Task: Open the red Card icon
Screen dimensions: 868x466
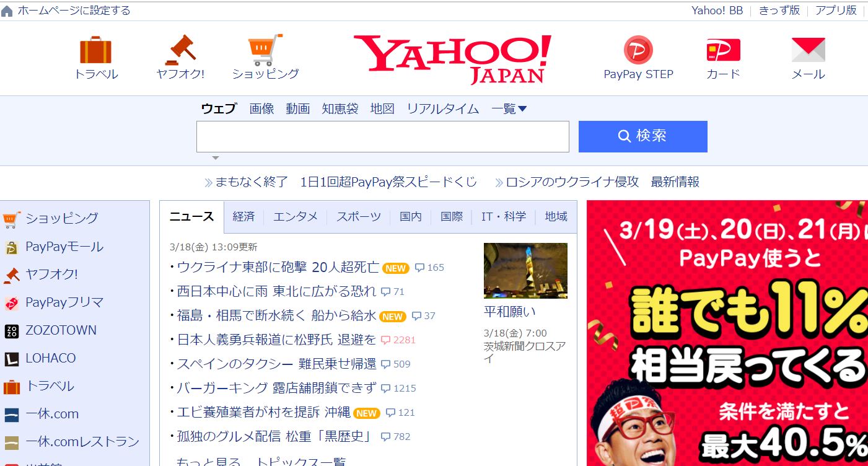Action: click(x=723, y=50)
